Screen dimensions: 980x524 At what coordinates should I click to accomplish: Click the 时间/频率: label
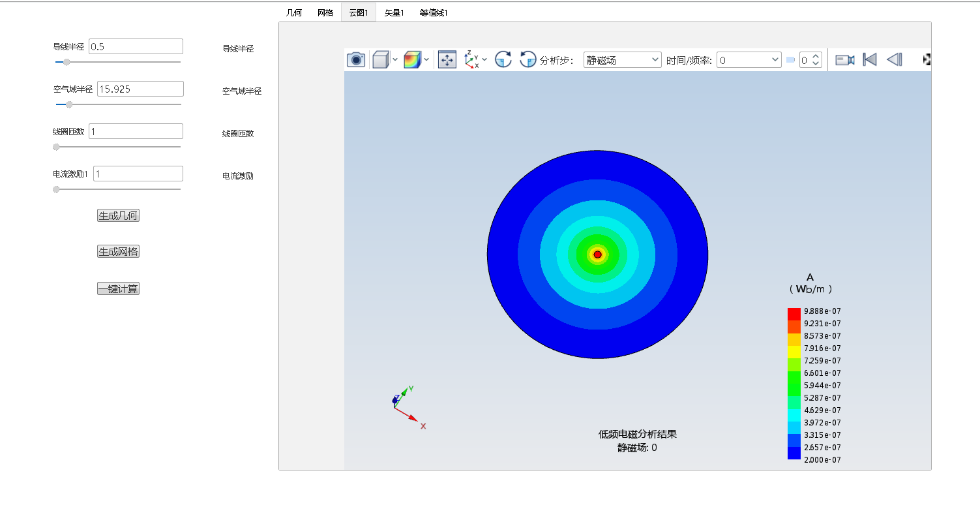pyautogui.click(x=689, y=60)
